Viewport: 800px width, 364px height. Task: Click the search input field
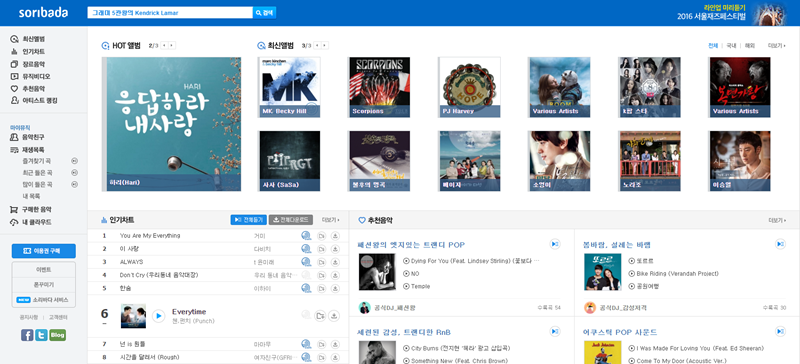click(x=170, y=13)
